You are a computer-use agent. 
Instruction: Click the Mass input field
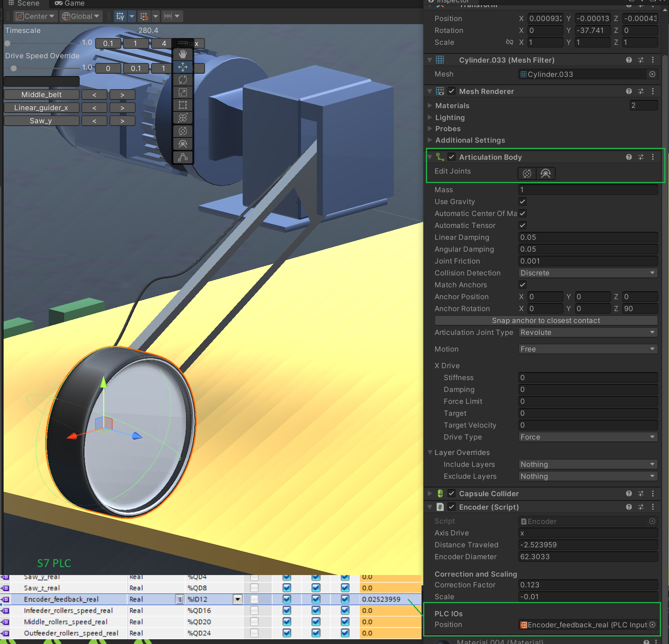tap(588, 190)
